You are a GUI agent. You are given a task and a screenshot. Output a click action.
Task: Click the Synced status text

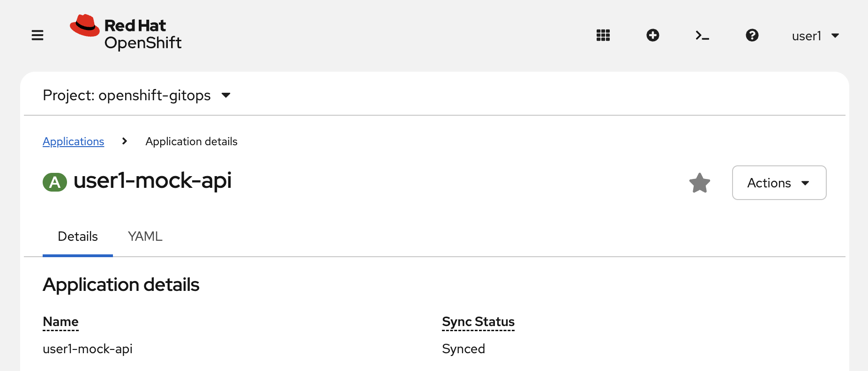[x=463, y=349]
